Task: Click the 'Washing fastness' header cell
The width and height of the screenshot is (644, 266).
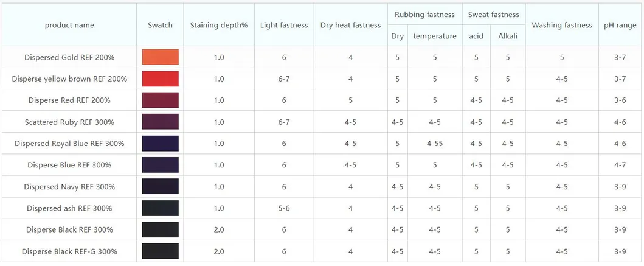Action: click(x=561, y=25)
